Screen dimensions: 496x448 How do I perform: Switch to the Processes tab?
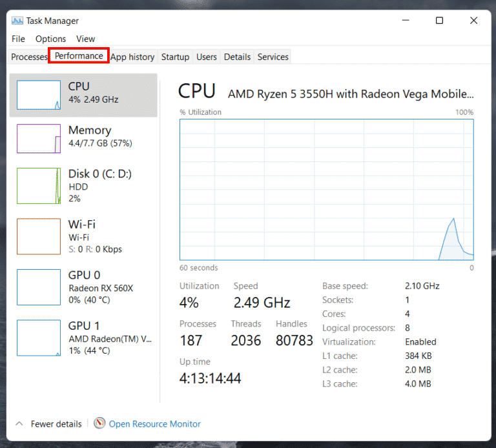(29, 57)
